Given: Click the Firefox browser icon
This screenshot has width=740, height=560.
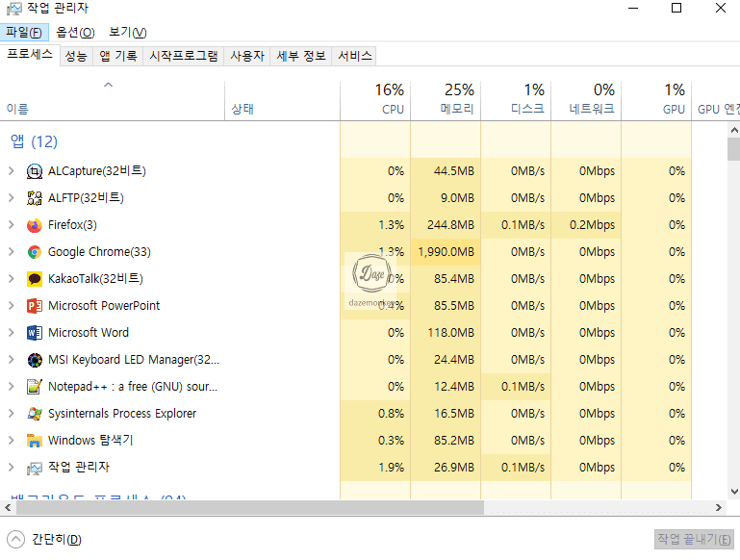Looking at the screenshot, I should tap(34, 225).
